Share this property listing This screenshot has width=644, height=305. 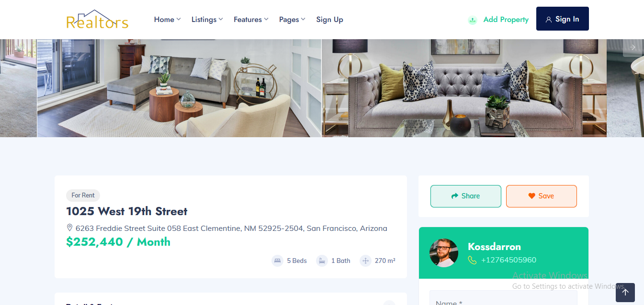pyautogui.click(x=466, y=196)
